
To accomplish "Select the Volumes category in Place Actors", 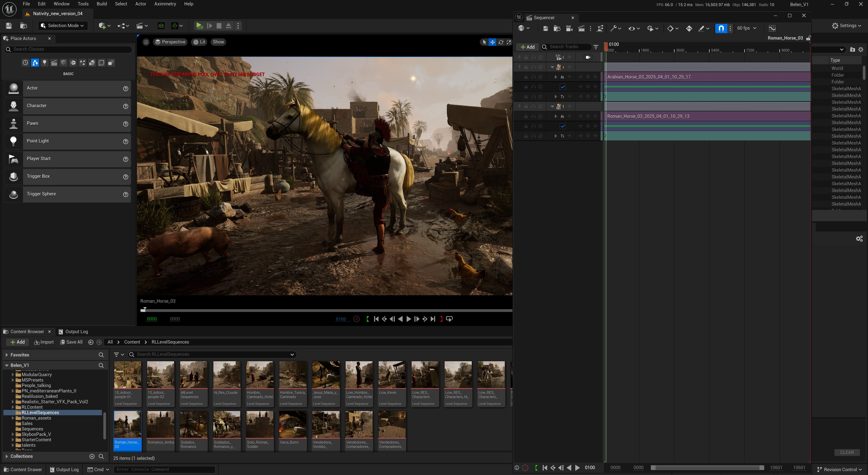I will [101, 63].
